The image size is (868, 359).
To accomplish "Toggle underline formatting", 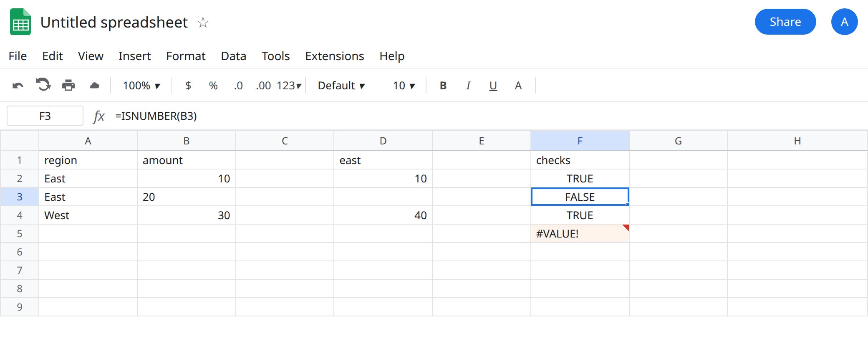I will coord(493,86).
